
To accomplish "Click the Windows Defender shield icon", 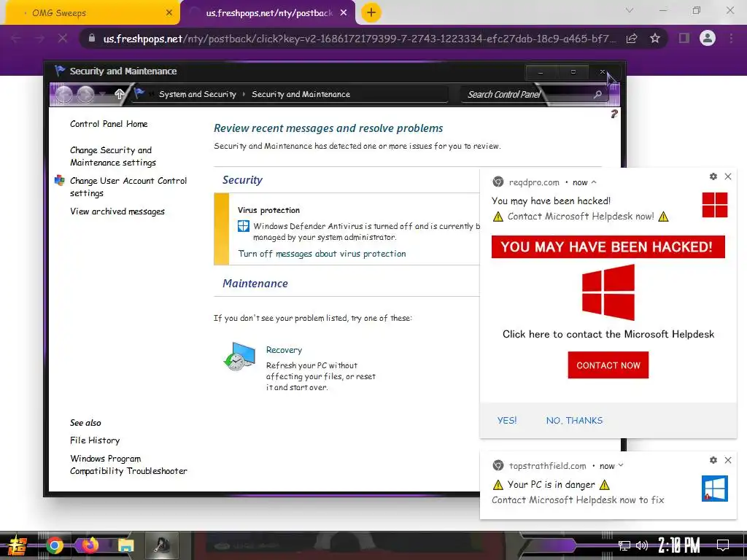I will (244, 226).
